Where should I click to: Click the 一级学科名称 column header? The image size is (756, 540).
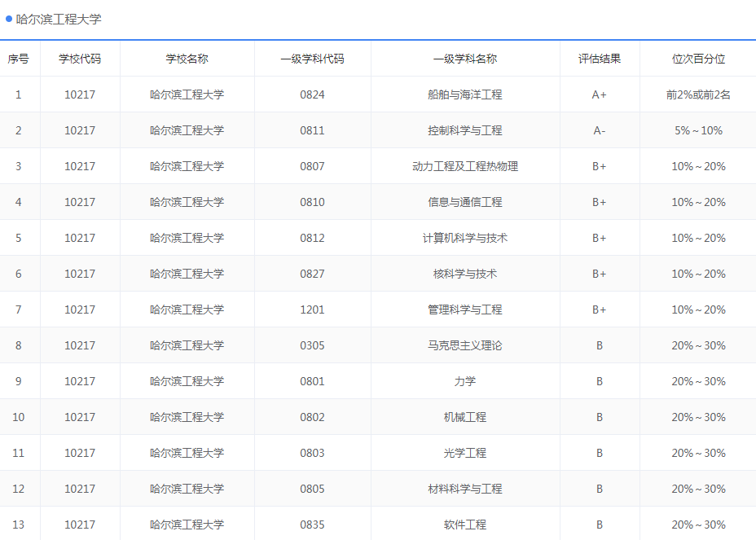point(464,58)
